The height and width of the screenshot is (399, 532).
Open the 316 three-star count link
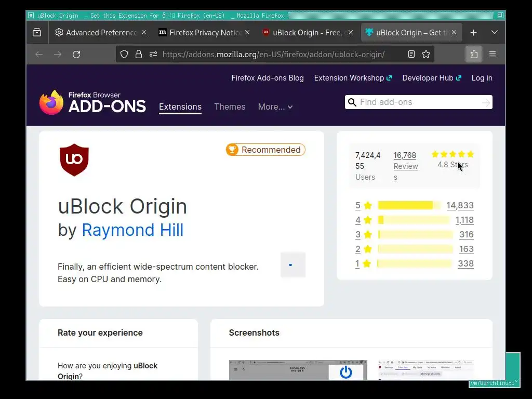click(x=467, y=234)
